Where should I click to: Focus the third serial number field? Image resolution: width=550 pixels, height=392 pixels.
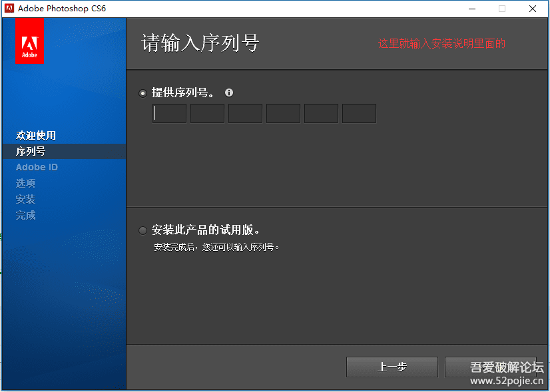click(245, 113)
